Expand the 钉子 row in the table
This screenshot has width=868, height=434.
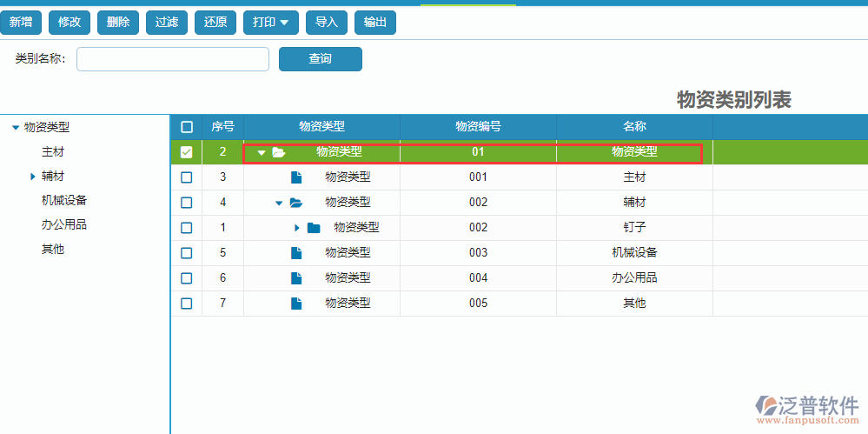tap(296, 228)
